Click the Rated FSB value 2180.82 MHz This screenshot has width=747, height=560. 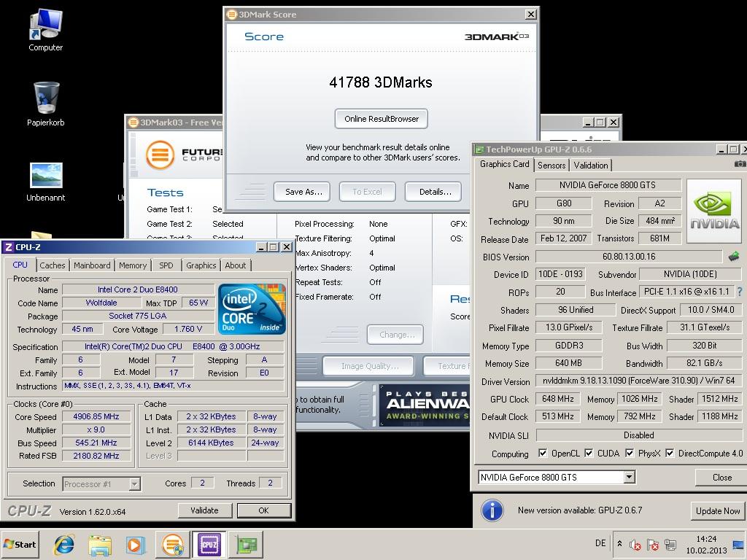click(x=96, y=456)
